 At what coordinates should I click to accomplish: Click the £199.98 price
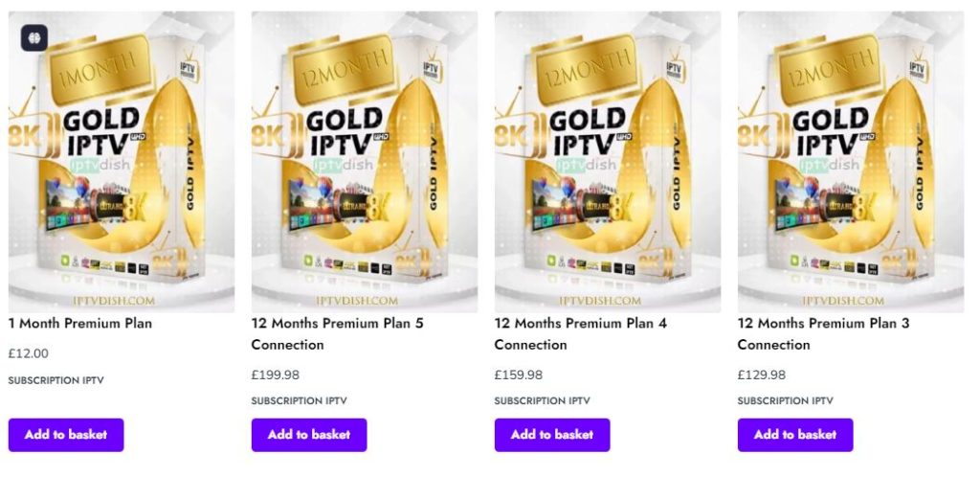(x=276, y=375)
